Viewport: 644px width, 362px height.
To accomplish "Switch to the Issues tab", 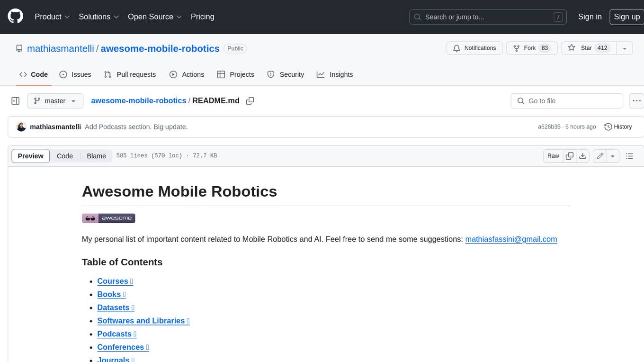I will point(75,74).
